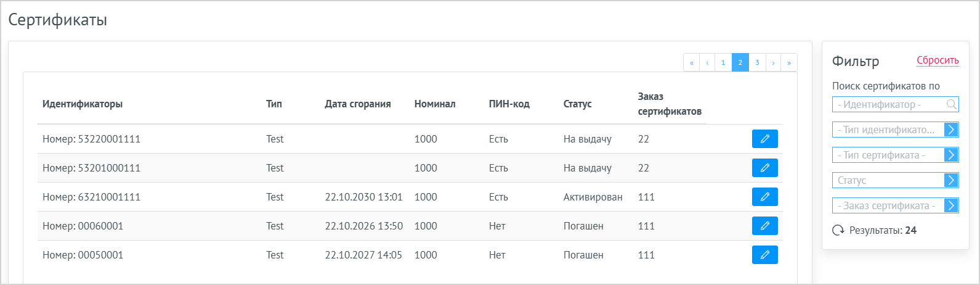Viewport: 980px width, 285px height.
Task: Select text Номер: 53201000111
Action: [x=91, y=168]
